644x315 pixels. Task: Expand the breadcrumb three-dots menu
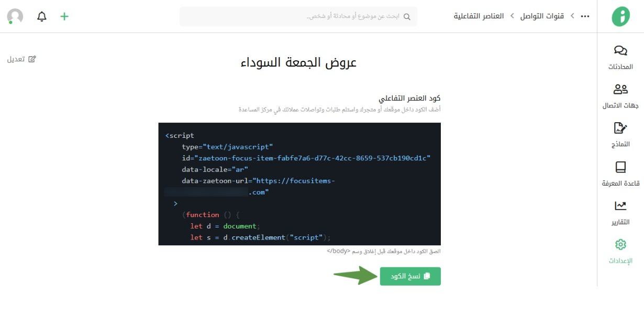click(585, 16)
